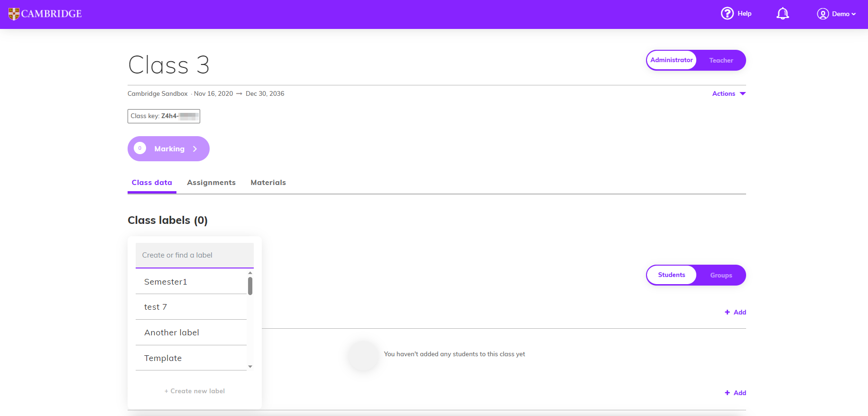The height and width of the screenshot is (416, 868).
Task: Click the Nov 16, 2020 start date
Action: [213, 93]
